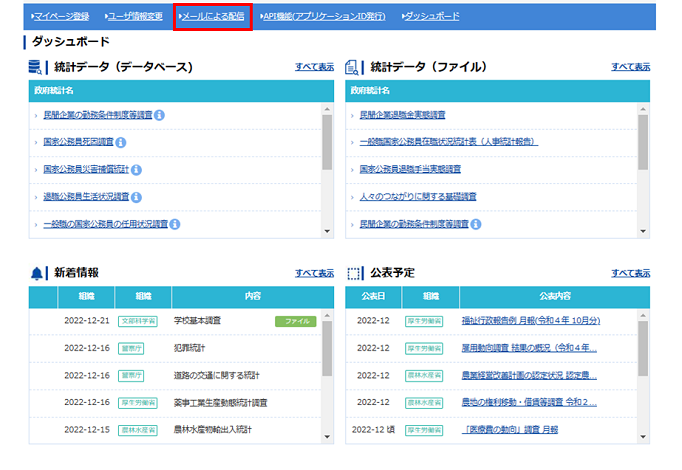Viewport: 682px width, 470px height.
Task: Click the dotted square icon beside 公表予定
Action: 353,273
